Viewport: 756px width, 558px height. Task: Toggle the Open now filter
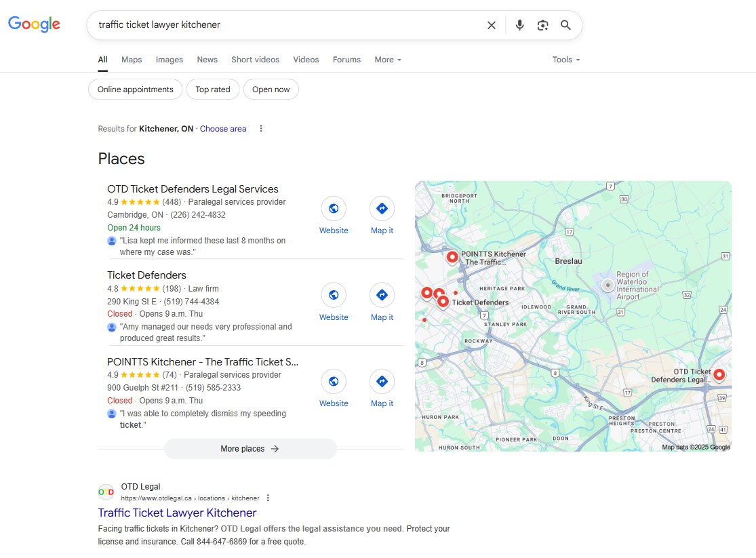271,89
